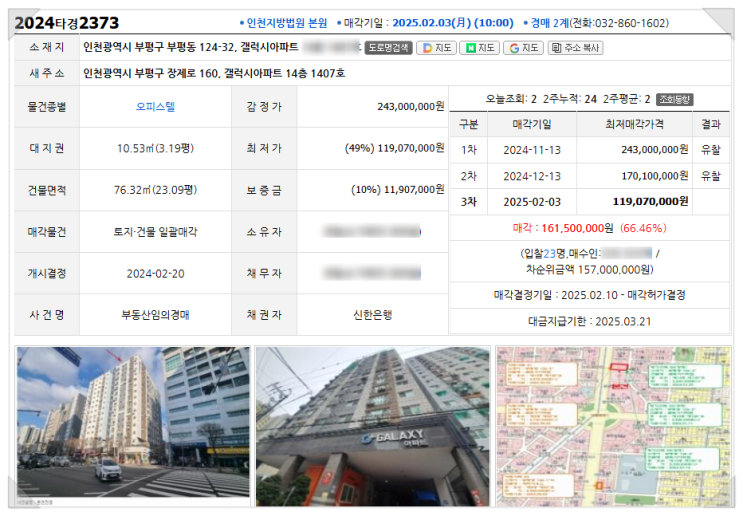The width and height of the screenshot is (743, 516).
Task: Select 부동산임의경매 case name
Action: click(x=155, y=315)
